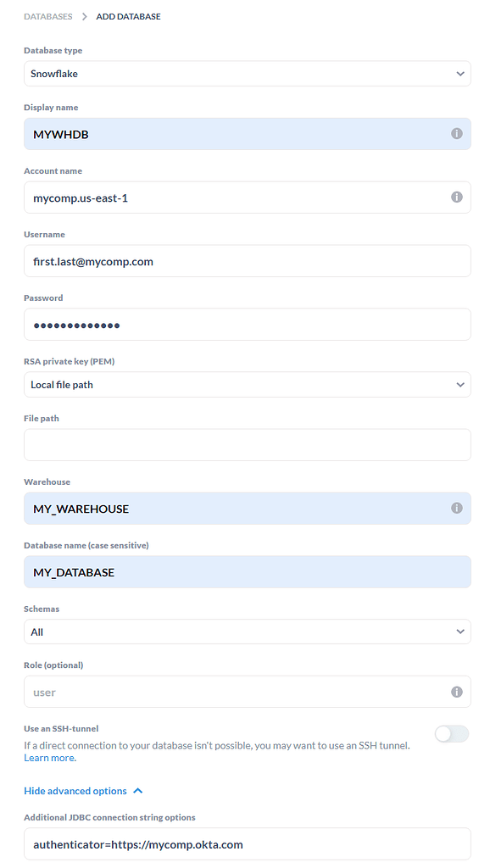Open the Schemas dropdown set to All
Viewport: 490px width, 868px height.
(x=246, y=632)
